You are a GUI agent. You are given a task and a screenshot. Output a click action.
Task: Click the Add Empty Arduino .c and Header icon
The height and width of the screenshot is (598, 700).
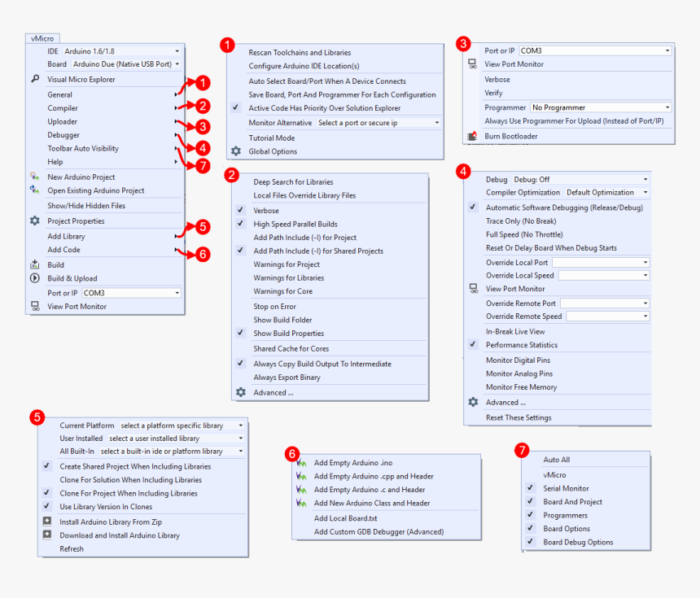click(302, 490)
